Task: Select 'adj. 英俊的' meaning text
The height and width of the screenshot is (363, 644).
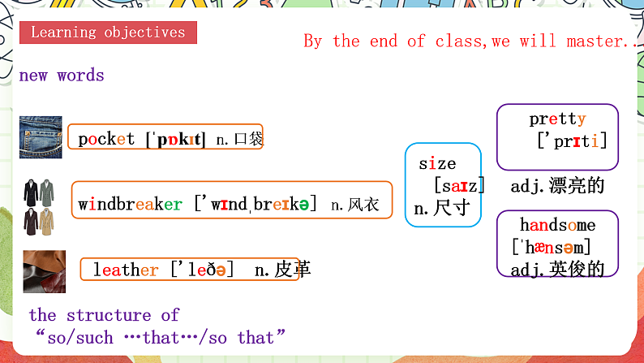Action: (557, 270)
